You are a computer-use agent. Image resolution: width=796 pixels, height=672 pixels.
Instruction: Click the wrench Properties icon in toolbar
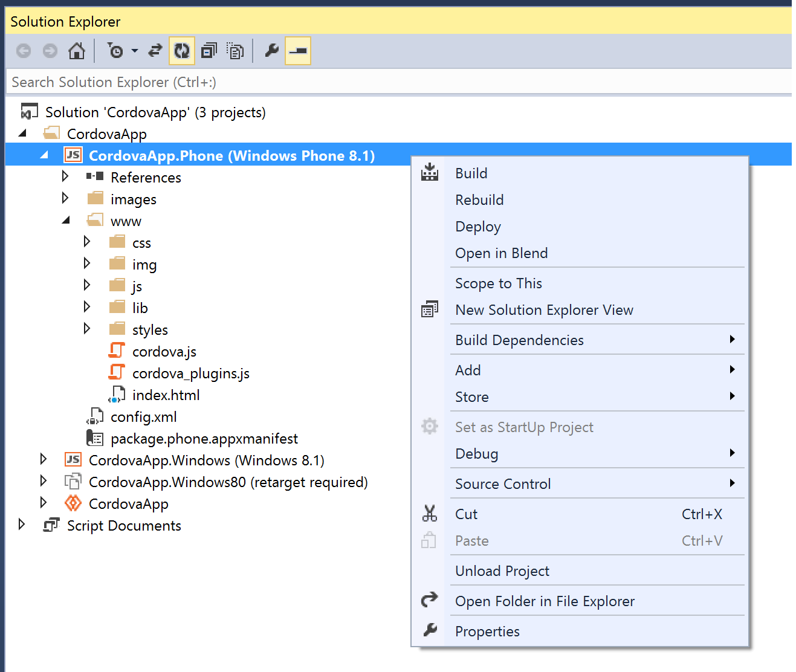pyautogui.click(x=272, y=51)
